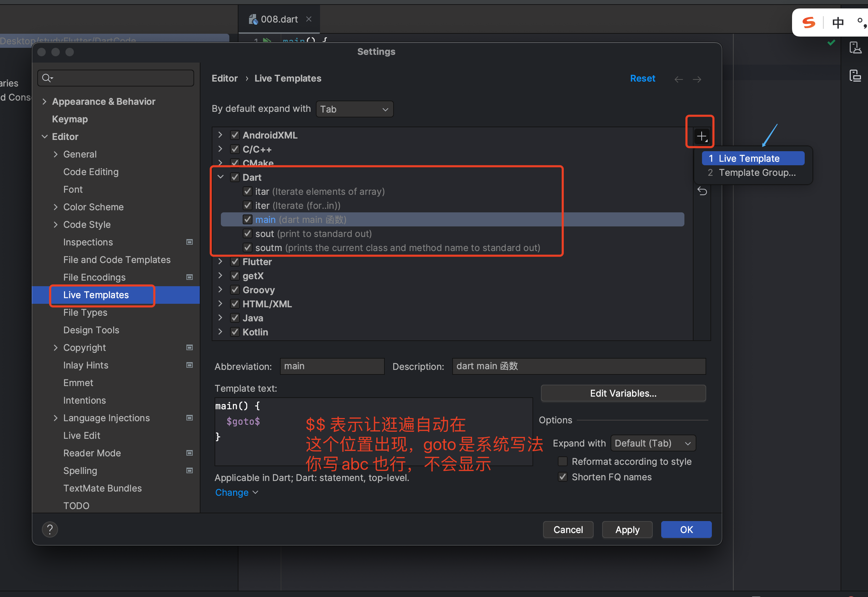Click the Abbreviation input field
The height and width of the screenshot is (597, 868).
coord(332,366)
